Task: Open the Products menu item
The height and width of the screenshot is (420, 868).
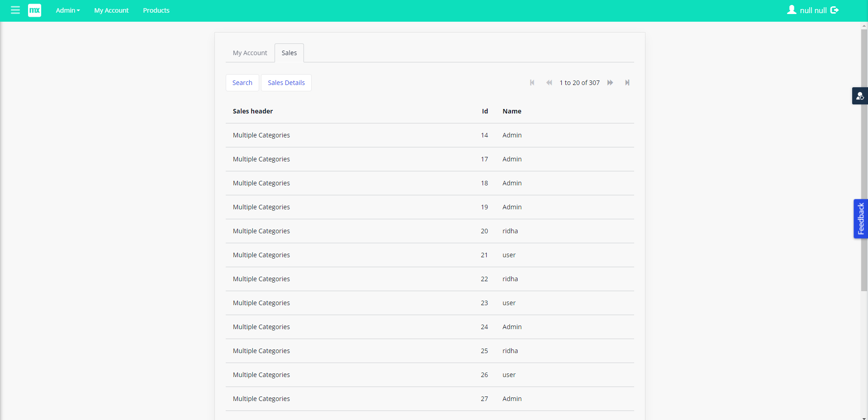Action: tap(156, 10)
